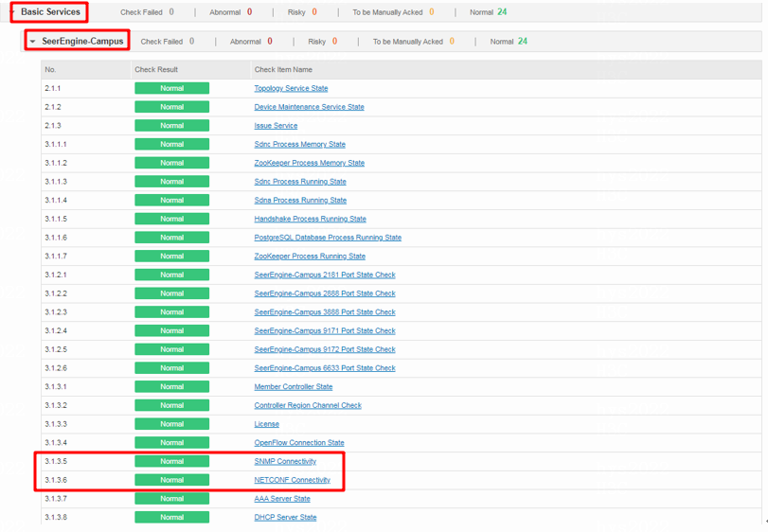The image size is (768, 532).
Task: Click Normal result for row 3.1.1.6
Action: [x=172, y=237]
